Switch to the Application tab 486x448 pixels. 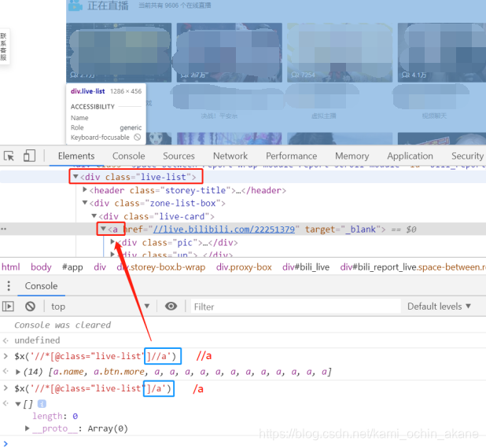coord(410,156)
